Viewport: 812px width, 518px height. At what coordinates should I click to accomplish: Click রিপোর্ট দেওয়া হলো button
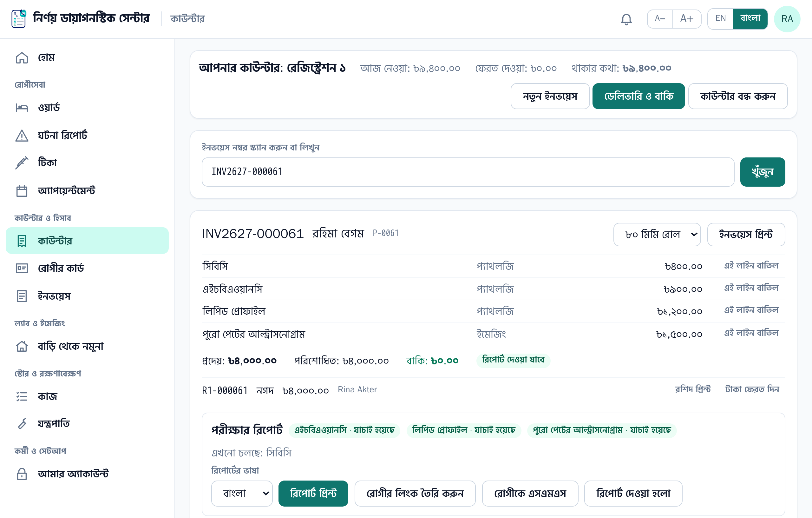click(x=633, y=494)
